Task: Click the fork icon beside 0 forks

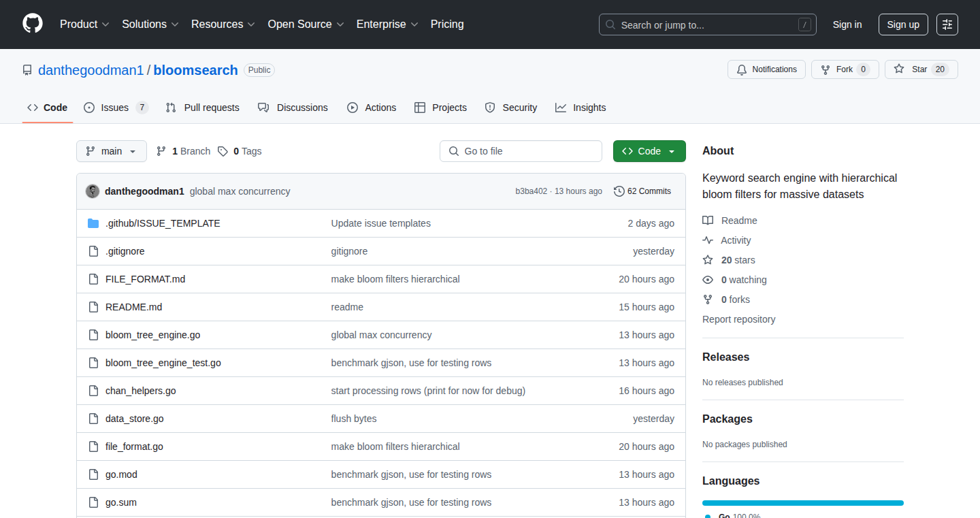Action: (x=708, y=300)
